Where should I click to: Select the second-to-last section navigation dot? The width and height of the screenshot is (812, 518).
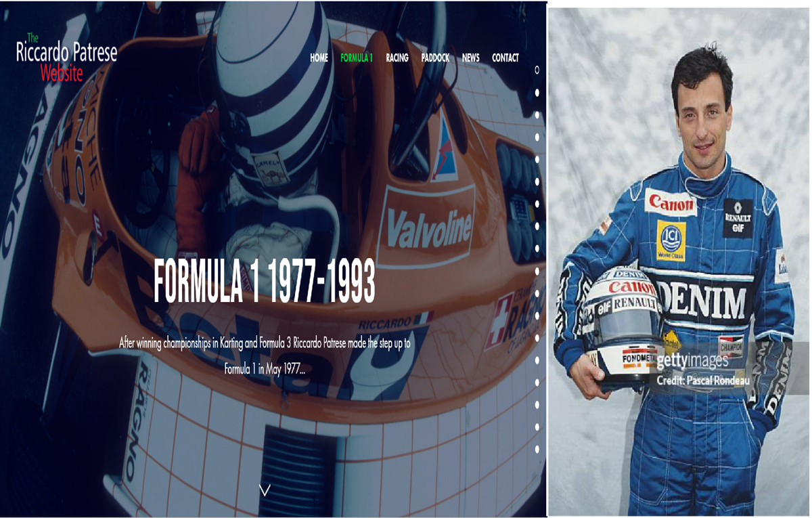537,427
